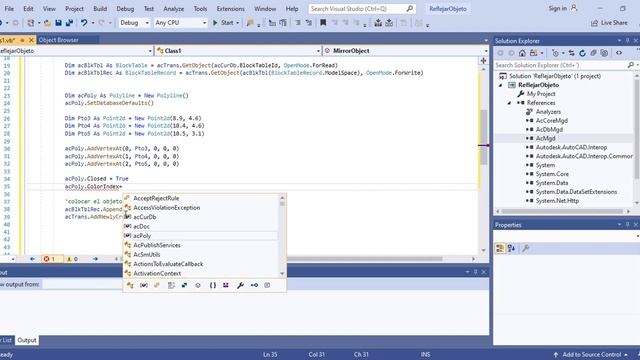Navigate to the previous issue arrow
Viewport: 640px width, 360px height.
[x=32, y=259]
